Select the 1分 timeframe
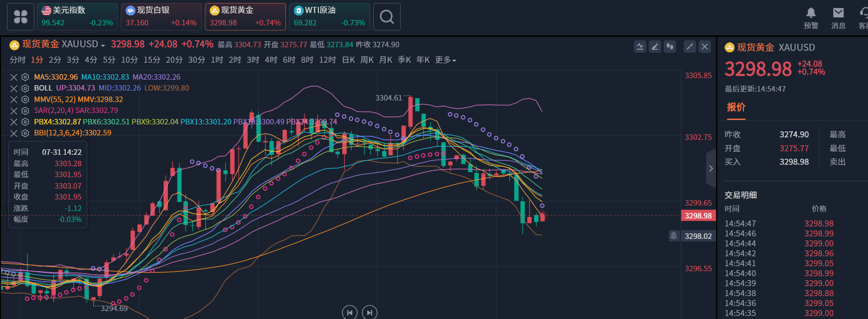The height and width of the screenshot is (319, 868). (x=37, y=60)
